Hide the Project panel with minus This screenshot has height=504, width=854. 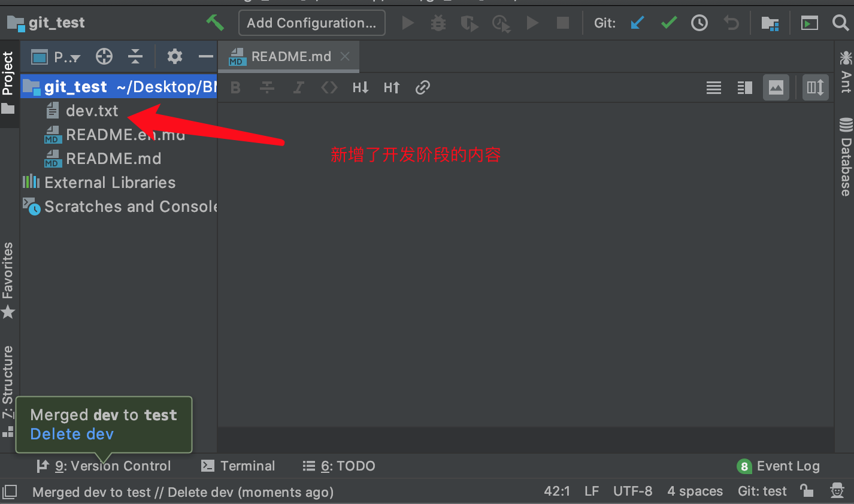pyautogui.click(x=206, y=56)
